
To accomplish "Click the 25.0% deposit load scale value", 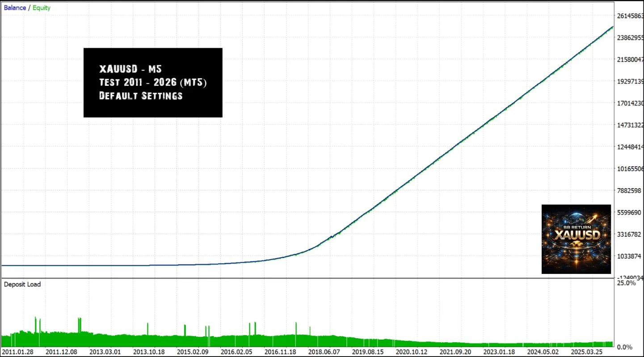I will point(626,283).
